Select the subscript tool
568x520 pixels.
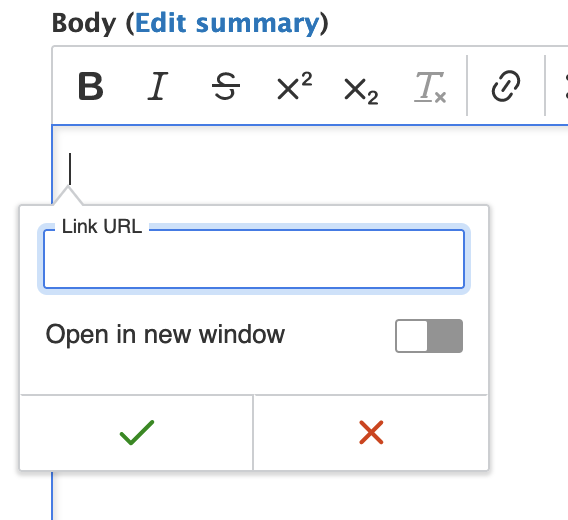[361, 89]
